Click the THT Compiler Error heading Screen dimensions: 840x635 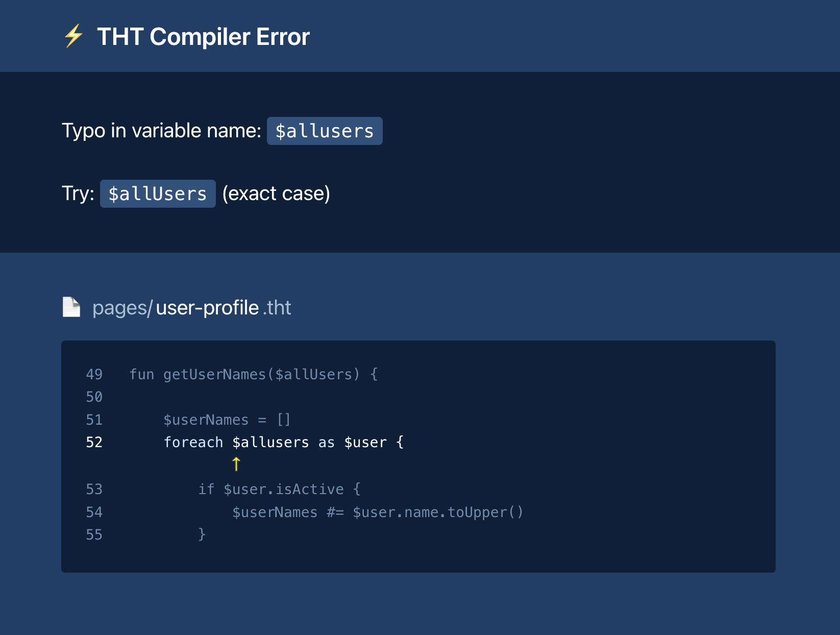pos(203,37)
